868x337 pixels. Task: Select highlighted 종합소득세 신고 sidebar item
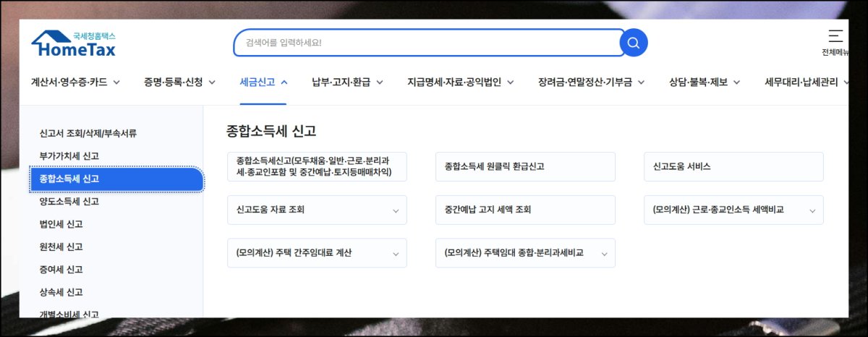pyautogui.click(x=117, y=179)
